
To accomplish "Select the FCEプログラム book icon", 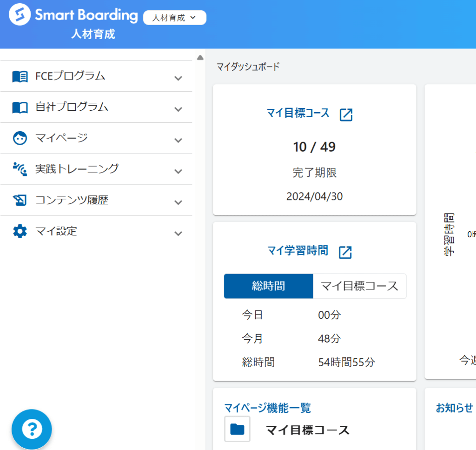I will point(20,76).
